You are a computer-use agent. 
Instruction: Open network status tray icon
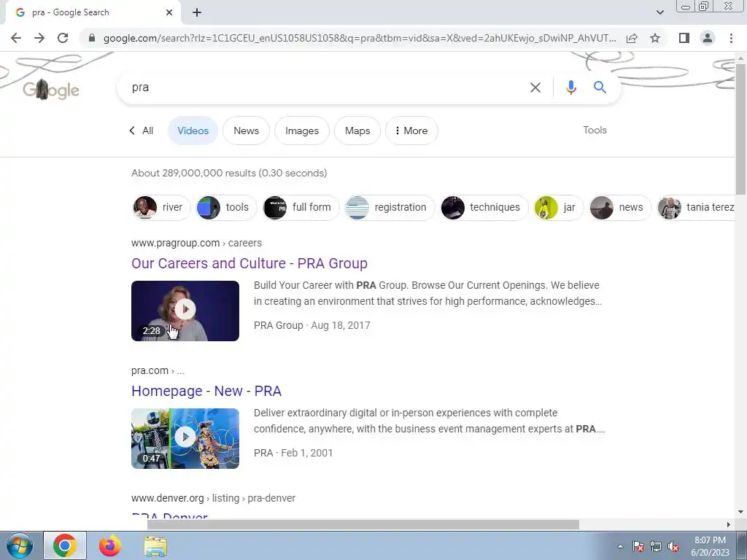[656, 547]
